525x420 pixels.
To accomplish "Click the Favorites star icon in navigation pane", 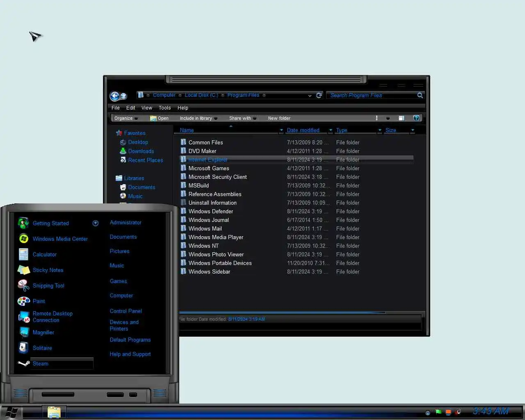I will pos(119,133).
